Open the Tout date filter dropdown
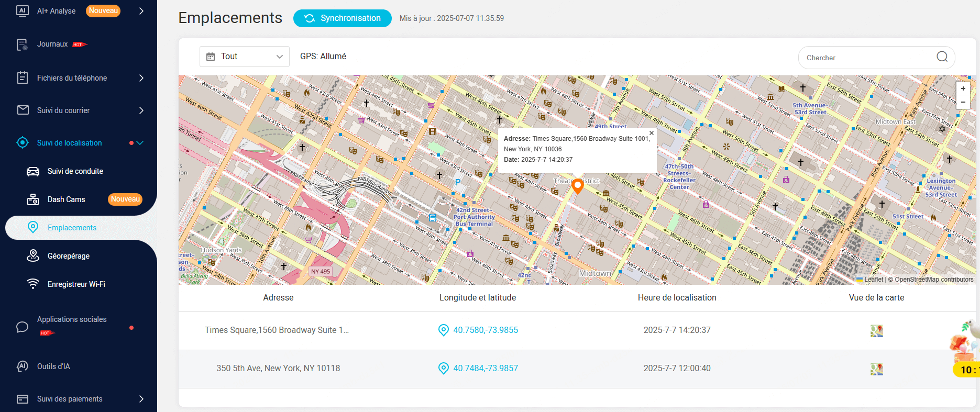 click(x=245, y=57)
